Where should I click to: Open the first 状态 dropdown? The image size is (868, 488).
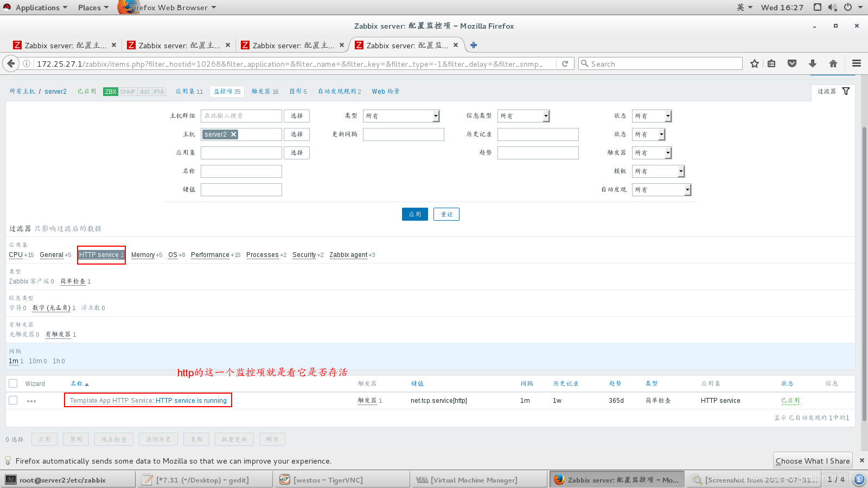coord(652,116)
